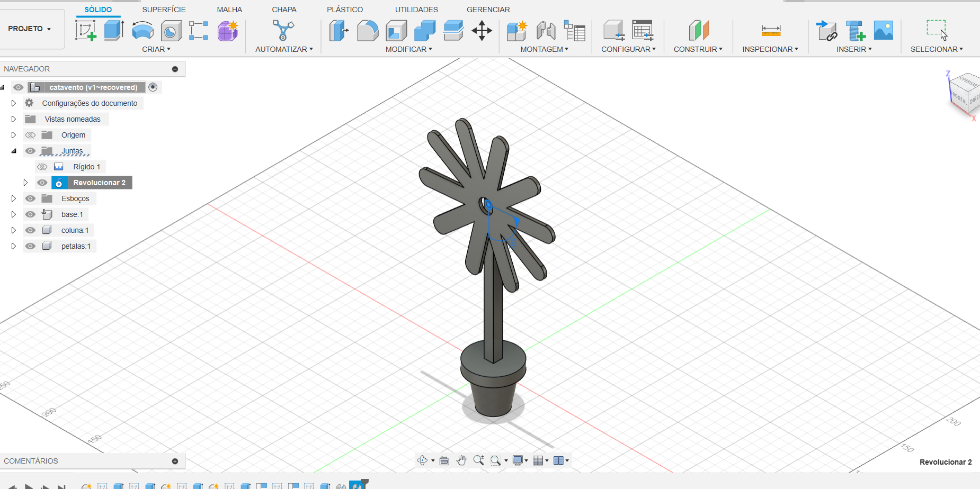Image resolution: width=980 pixels, height=489 pixels.
Task: Click the Insert Canvas image icon
Action: (x=883, y=30)
